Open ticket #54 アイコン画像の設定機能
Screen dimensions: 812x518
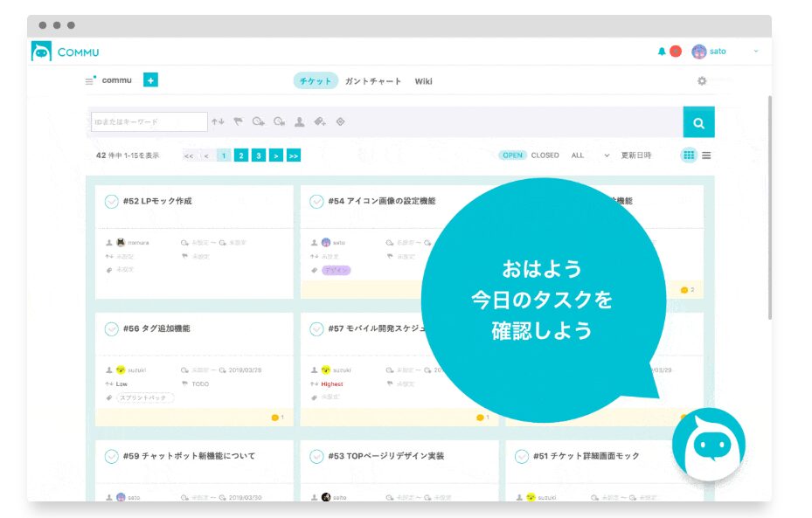coord(382,201)
